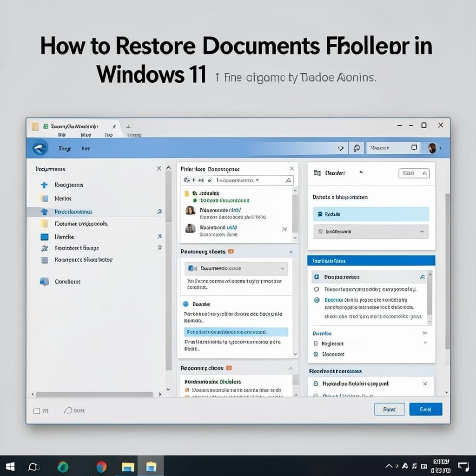Click the magnifier icon in the middle panel search box

pos(288,180)
